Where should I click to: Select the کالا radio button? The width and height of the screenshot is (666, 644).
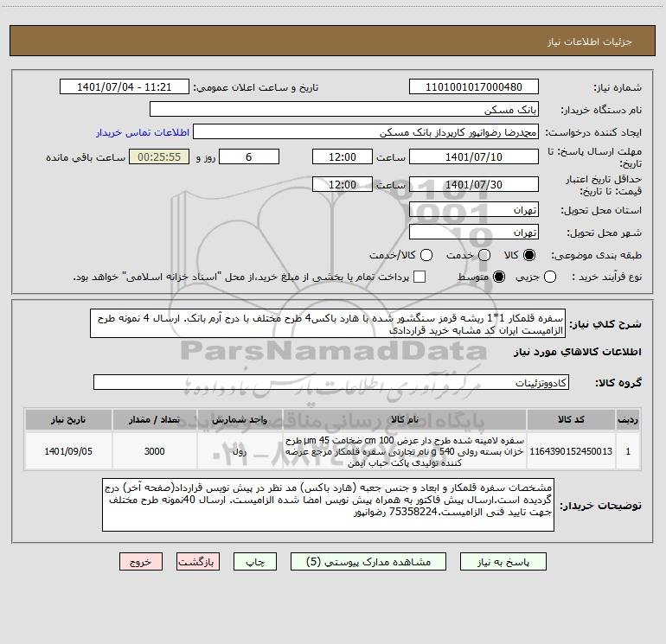[529, 255]
